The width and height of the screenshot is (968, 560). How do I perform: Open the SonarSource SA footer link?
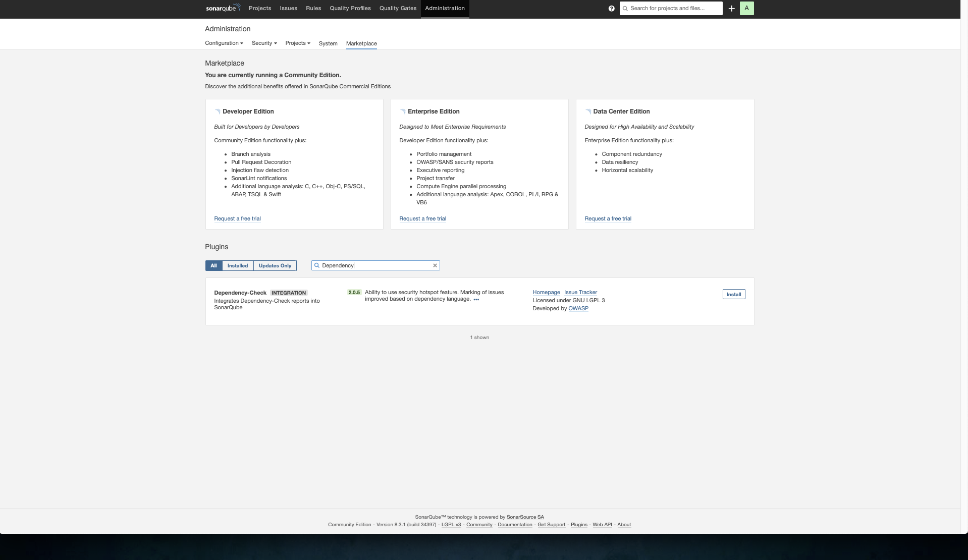point(525,517)
